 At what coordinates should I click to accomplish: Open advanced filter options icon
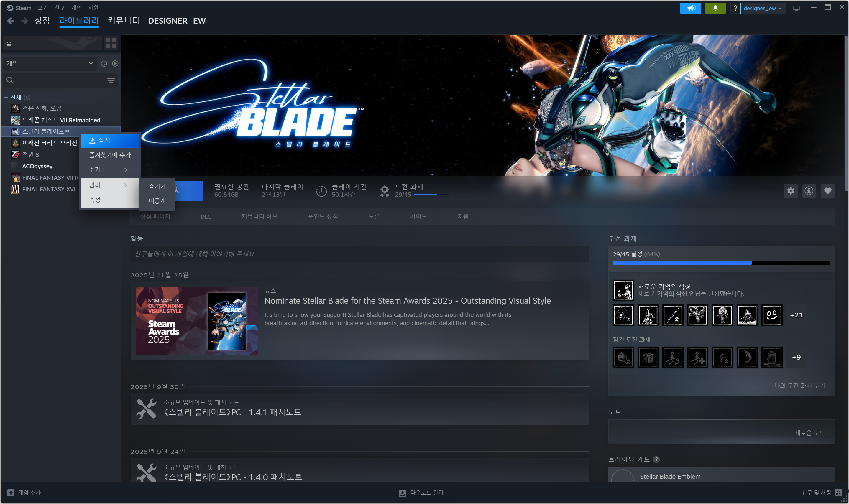(x=111, y=80)
